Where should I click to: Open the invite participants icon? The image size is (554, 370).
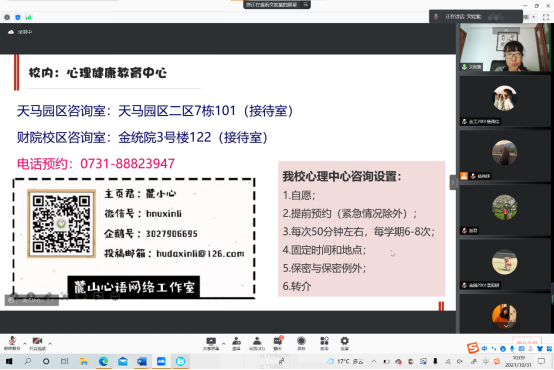click(236, 343)
